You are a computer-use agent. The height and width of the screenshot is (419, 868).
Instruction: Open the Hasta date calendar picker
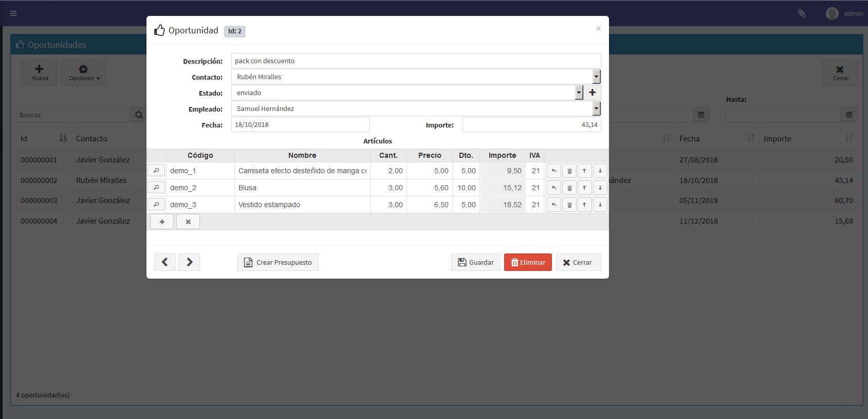point(849,115)
